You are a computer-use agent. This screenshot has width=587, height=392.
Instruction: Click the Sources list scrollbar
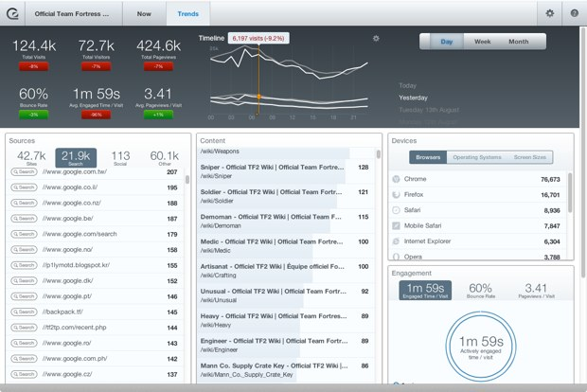click(187, 180)
